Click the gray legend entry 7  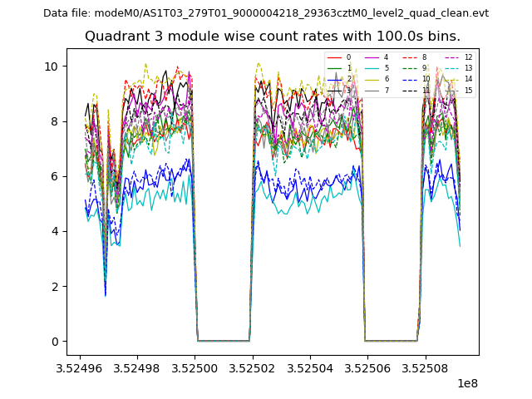point(378,90)
